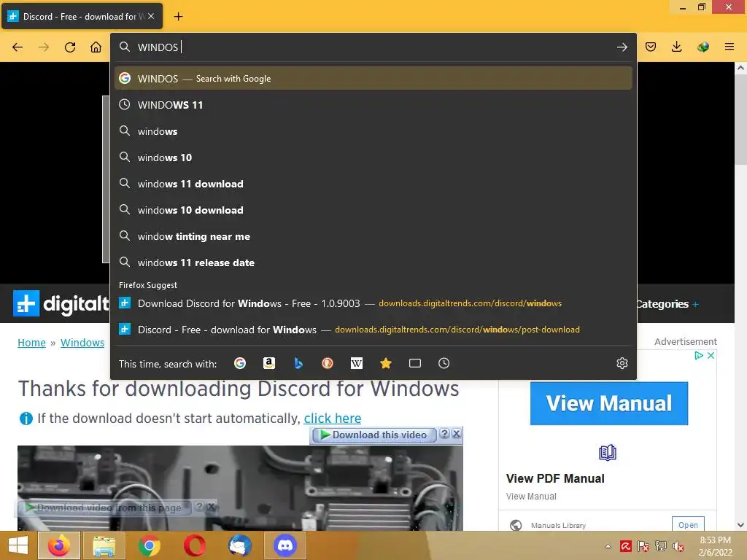Search this time with Google
Screen dimensions: 747x560
239,363
